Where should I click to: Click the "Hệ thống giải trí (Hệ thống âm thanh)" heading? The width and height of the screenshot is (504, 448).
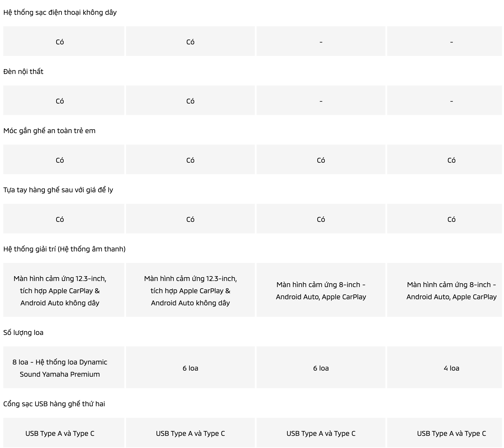(64, 249)
